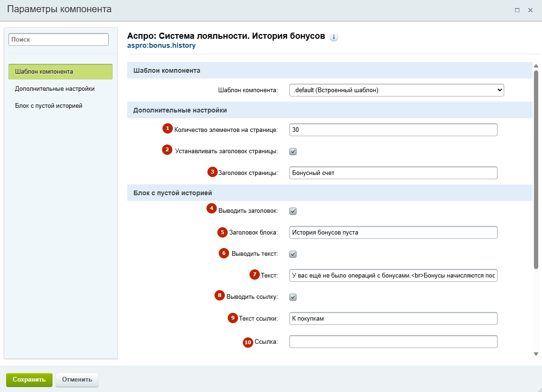
Task: Select 'Дополнительные настройки' in the sidebar
Action: click(55, 88)
